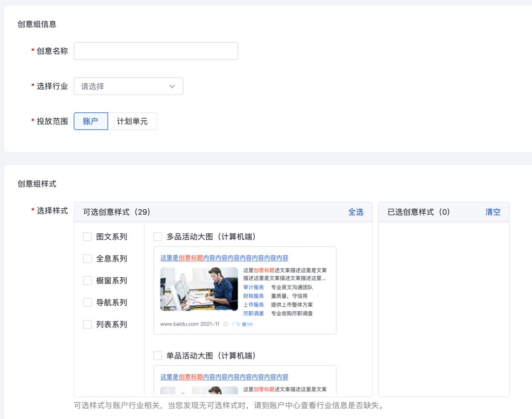Check the 图文系列 checkbox
This screenshot has height=419, width=532.
(88, 237)
